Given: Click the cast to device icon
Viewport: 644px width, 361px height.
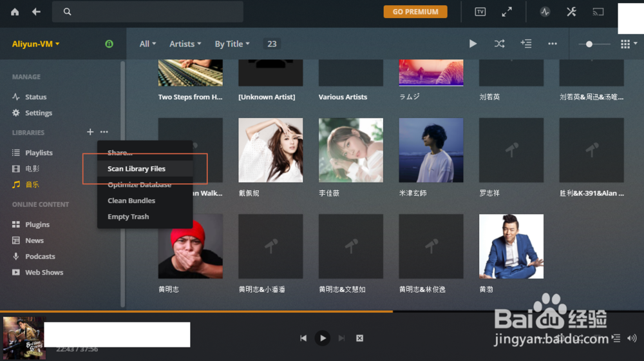Looking at the screenshot, I should [598, 12].
